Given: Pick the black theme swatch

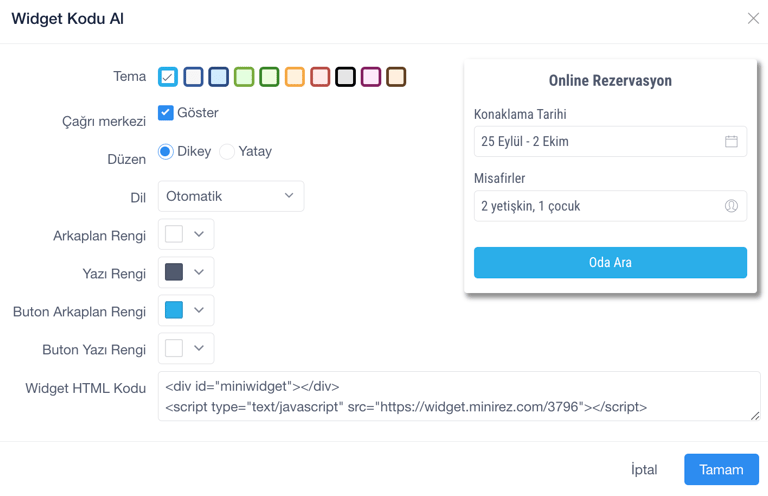Looking at the screenshot, I should point(345,77).
